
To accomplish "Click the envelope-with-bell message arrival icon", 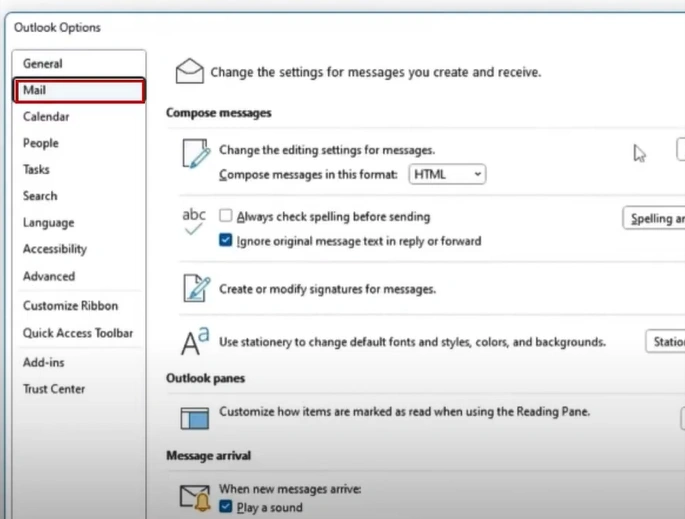I will point(195,497).
